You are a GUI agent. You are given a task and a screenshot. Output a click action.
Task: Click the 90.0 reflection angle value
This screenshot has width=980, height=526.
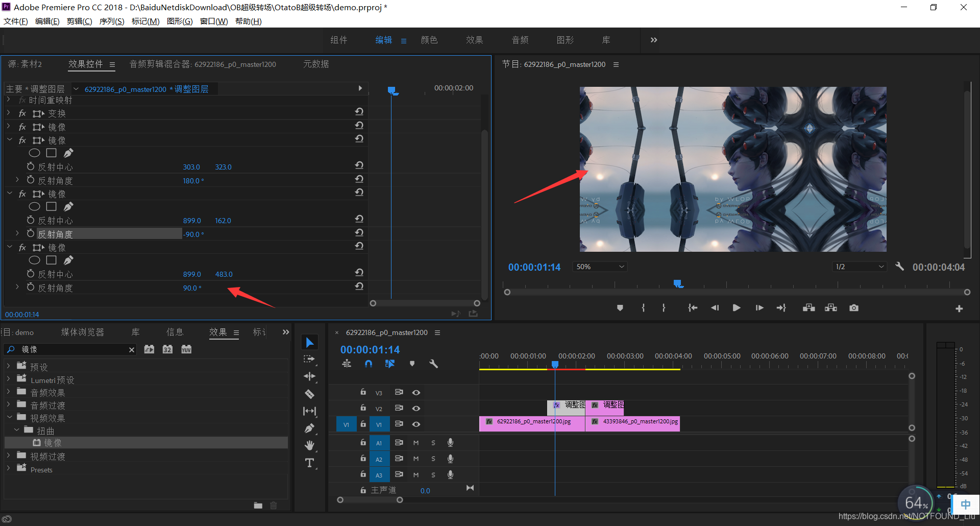pos(192,288)
